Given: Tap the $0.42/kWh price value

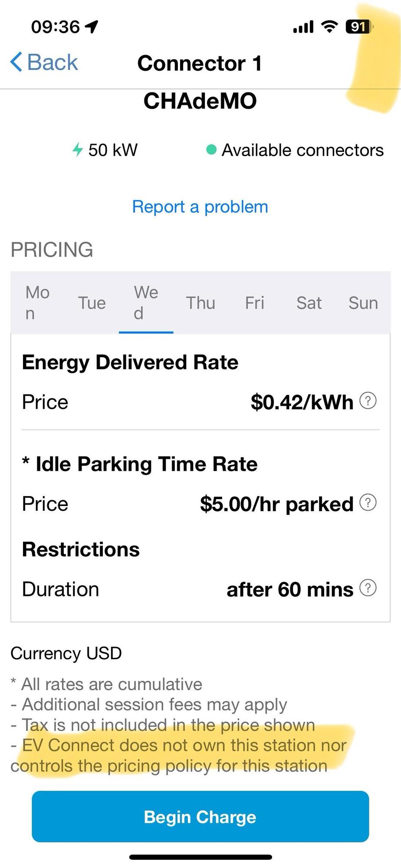Looking at the screenshot, I should 302,402.
